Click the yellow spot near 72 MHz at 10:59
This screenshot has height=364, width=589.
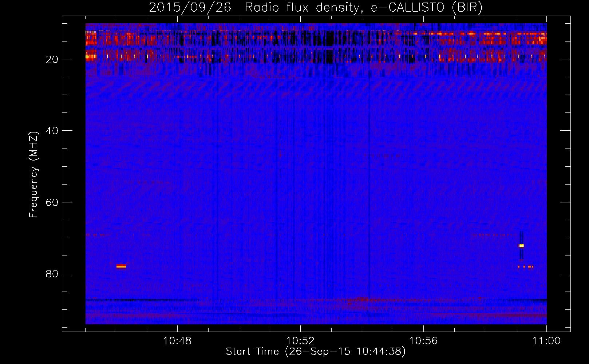[521, 246]
